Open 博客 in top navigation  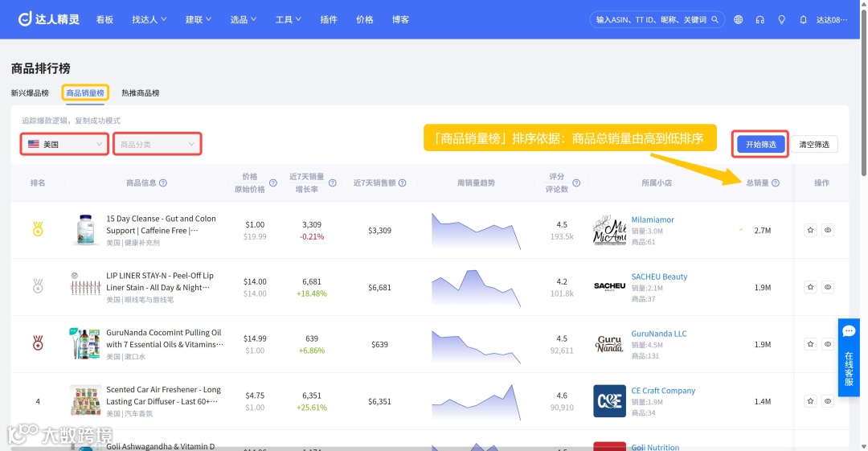coord(400,19)
